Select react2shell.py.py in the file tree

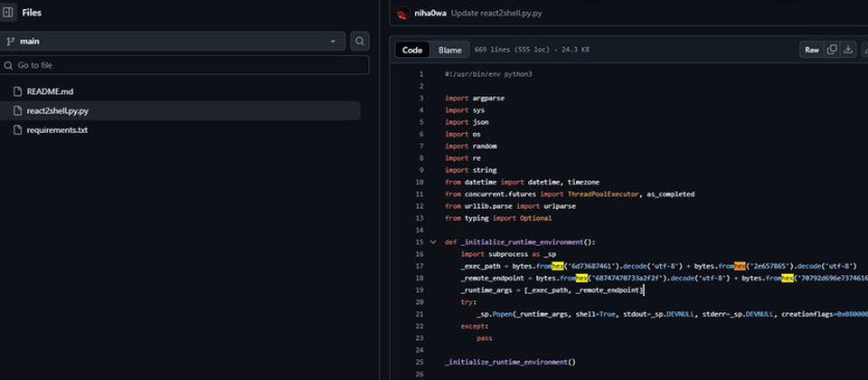click(57, 110)
